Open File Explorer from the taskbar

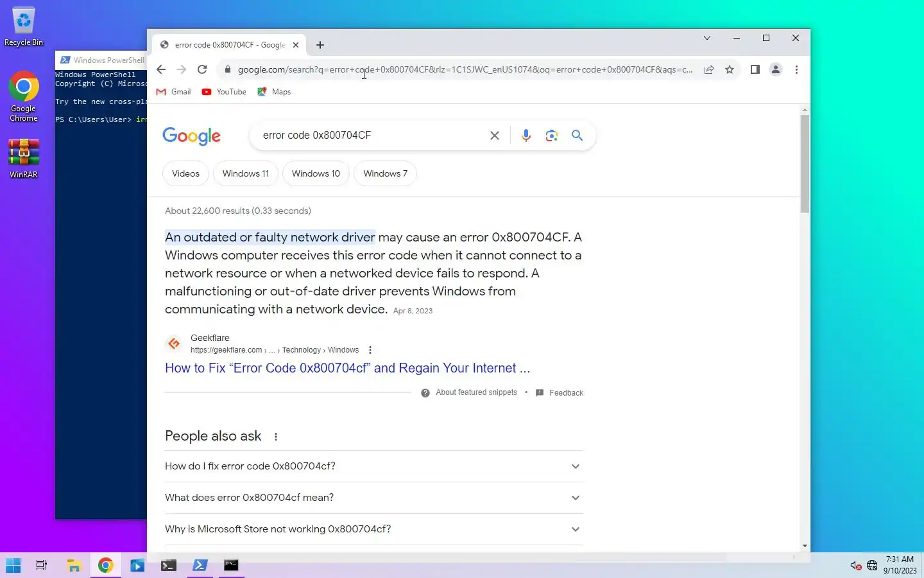click(x=74, y=565)
